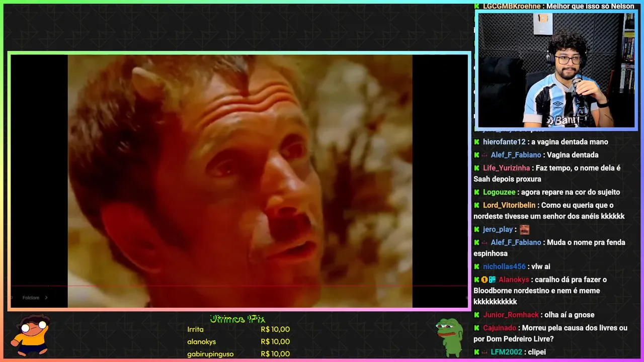Open jero_play's chat profile
This screenshot has width=644, height=362.
[498, 230]
